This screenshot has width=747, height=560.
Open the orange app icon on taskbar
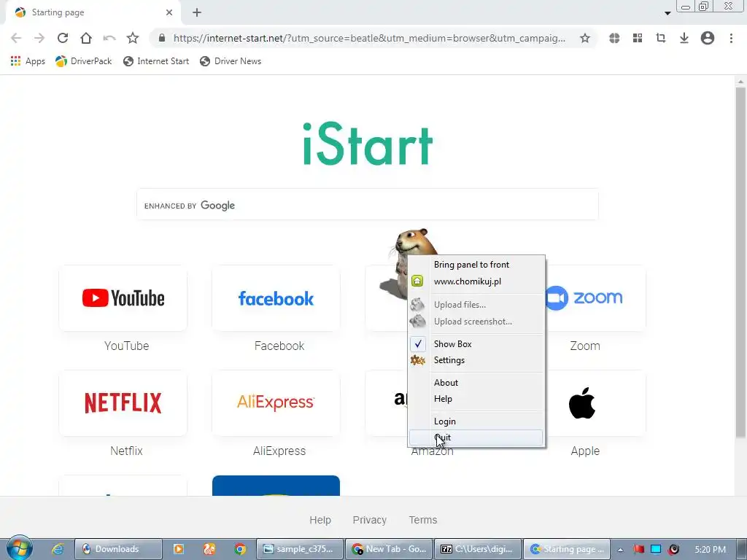pos(209,549)
